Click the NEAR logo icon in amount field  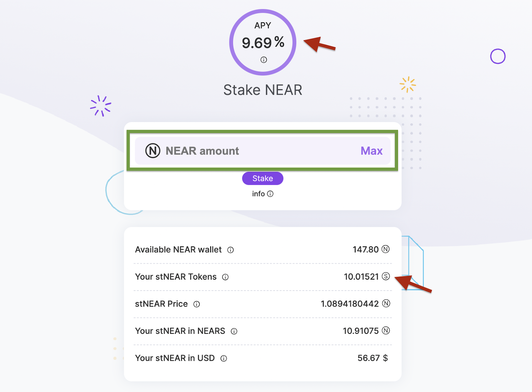[x=153, y=151]
